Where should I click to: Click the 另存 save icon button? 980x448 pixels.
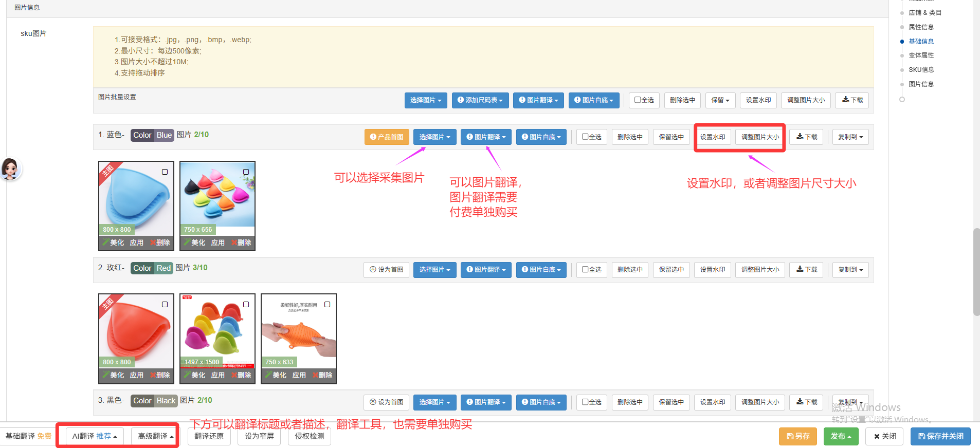click(797, 436)
